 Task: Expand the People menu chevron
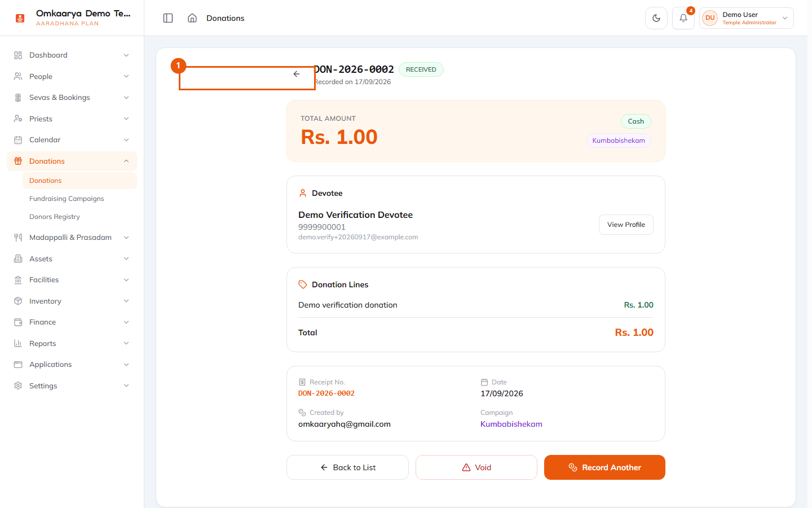click(126, 76)
